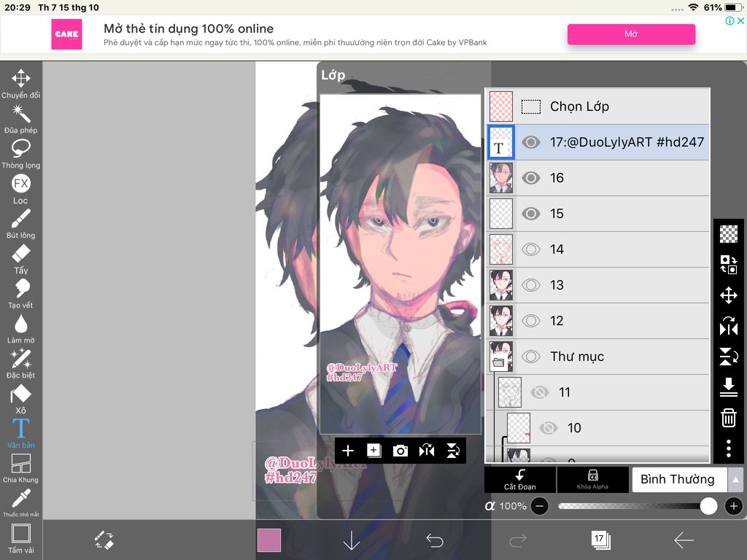The width and height of the screenshot is (747, 560).
Task: Click the pink Mở ad button
Action: 631,34
